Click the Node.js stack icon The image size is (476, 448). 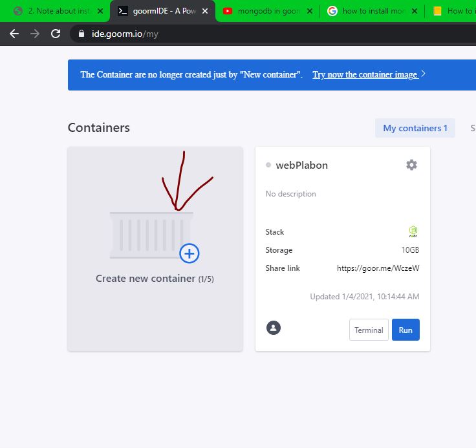point(413,231)
